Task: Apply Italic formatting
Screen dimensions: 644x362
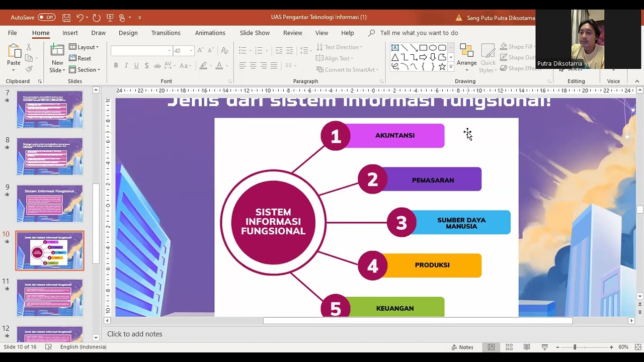Action: click(126, 65)
